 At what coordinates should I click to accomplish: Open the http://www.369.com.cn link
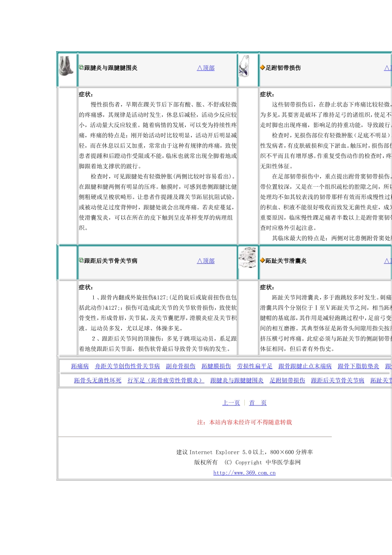coord(244,473)
